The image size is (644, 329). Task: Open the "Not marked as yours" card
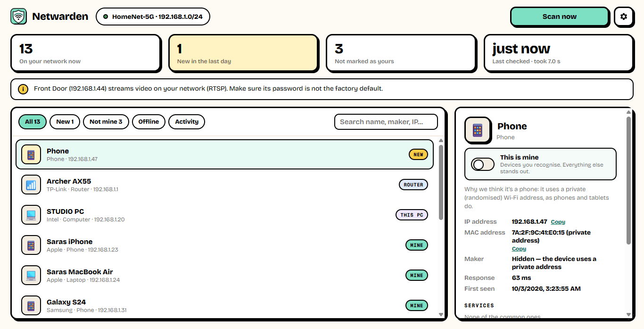click(401, 53)
